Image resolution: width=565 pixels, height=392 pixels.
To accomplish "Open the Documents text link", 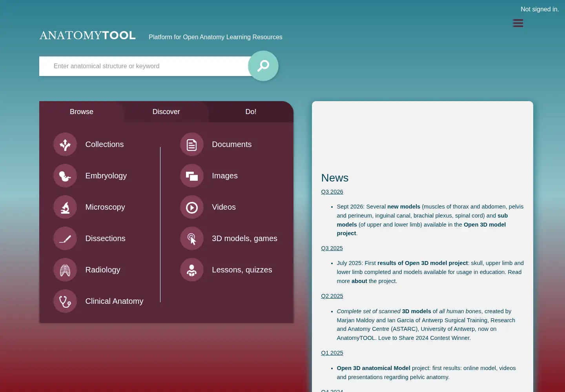I will [232, 144].
